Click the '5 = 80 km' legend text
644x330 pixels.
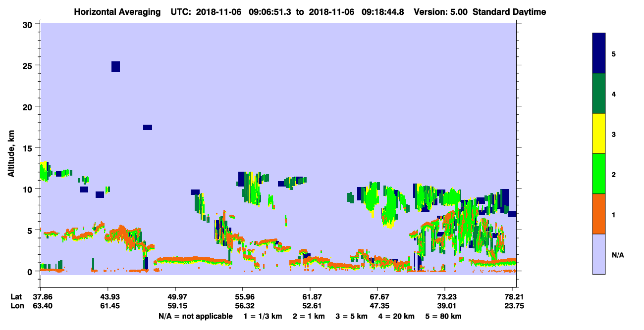[444, 316]
